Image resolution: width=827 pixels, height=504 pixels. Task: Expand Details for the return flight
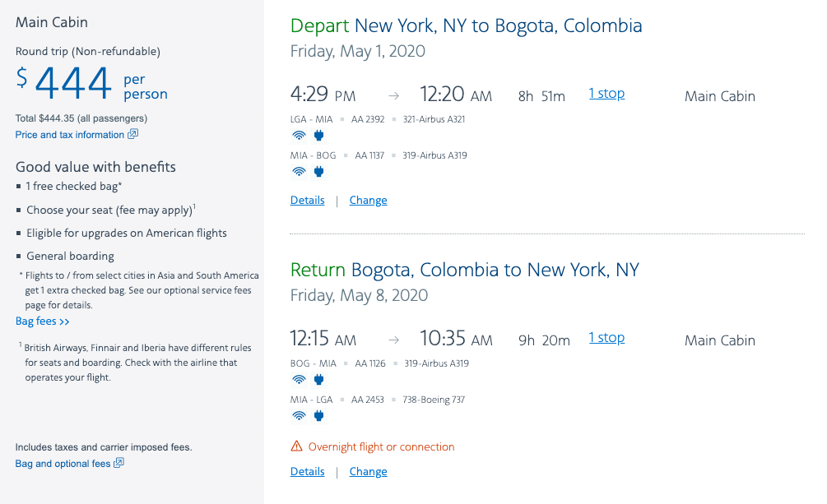point(308,472)
